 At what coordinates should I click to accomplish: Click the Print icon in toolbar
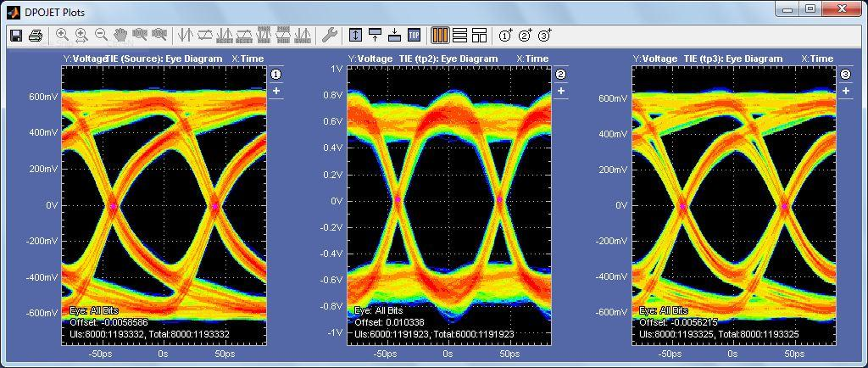[36, 35]
